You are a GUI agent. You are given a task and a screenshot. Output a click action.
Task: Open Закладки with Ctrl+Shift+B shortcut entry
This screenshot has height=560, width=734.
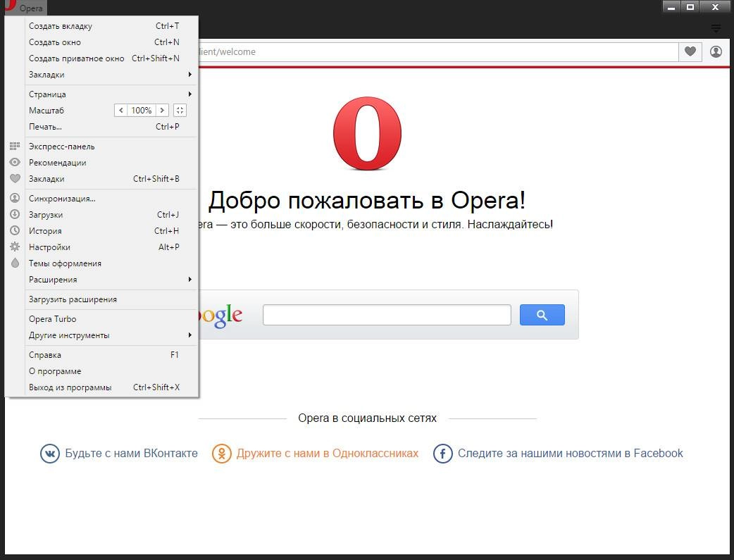pos(102,179)
